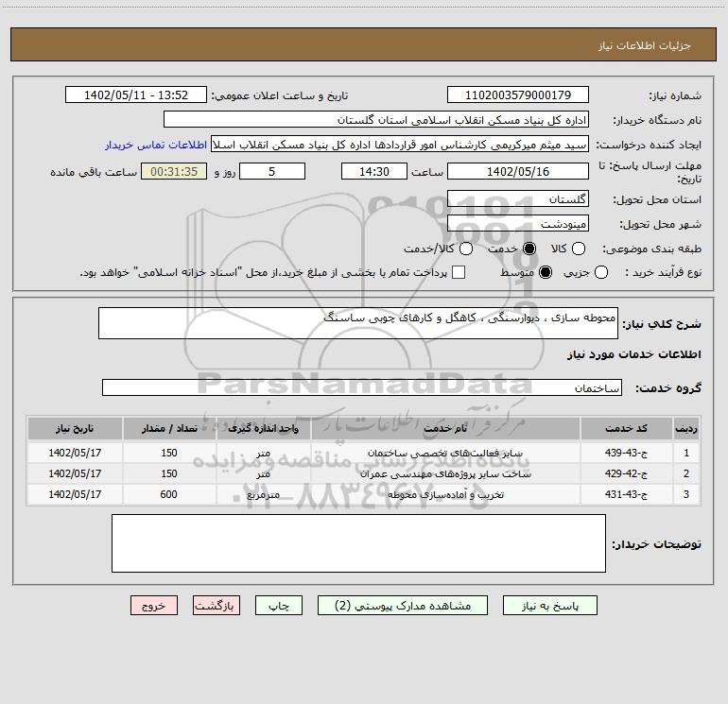The width and height of the screenshot is (728, 704).
Task: Click the چاپ print button
Action: pyautogui.click(x=279, y=606)
